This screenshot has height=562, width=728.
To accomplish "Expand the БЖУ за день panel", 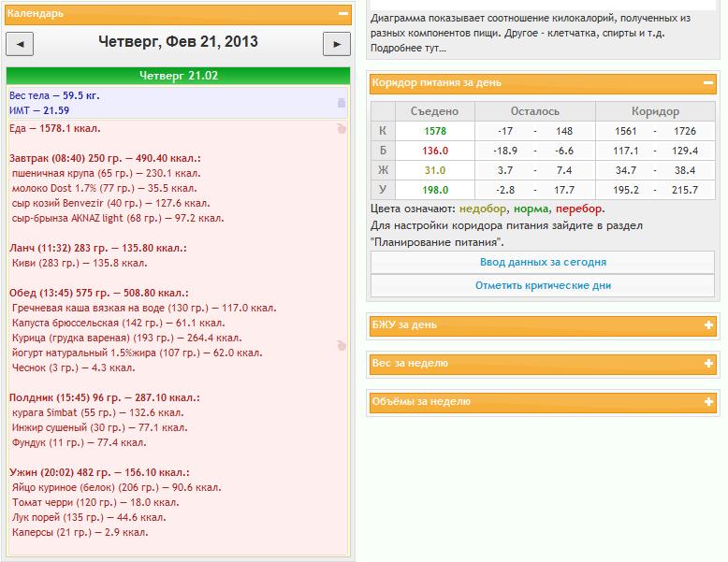I will click(708, 324).
